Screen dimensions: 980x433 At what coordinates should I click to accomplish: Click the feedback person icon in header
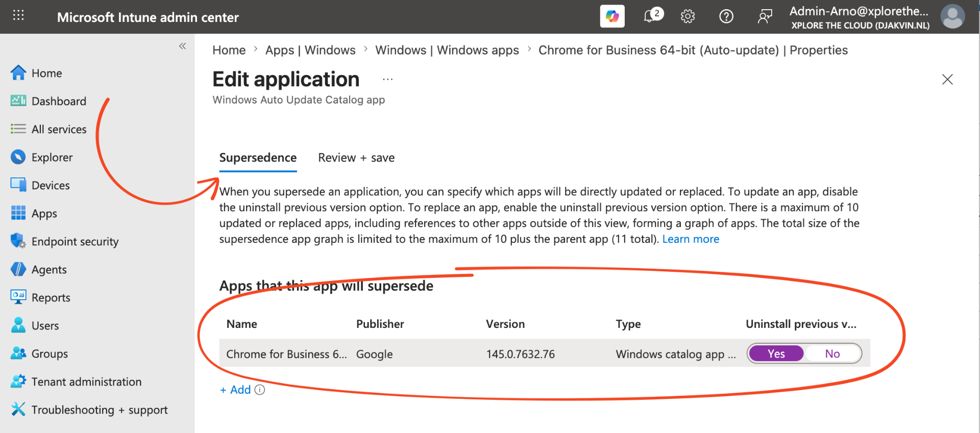point(765,16)
